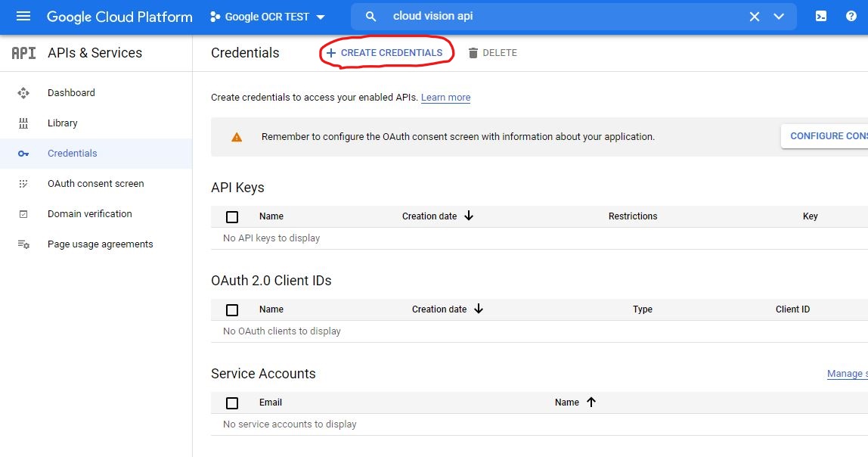The width and height of the screenshot is (868, 457).
Task: Open the navigation hamburger menu
Action: [22, 17]
